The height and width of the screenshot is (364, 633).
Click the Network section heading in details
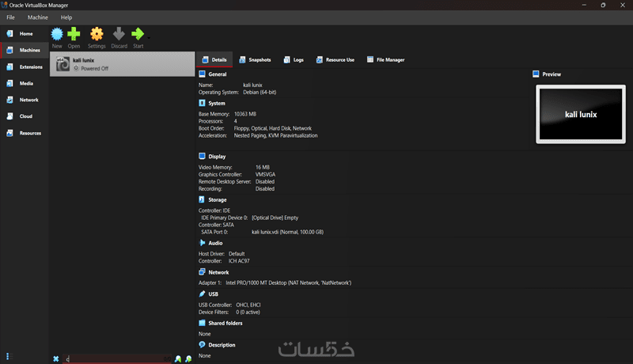coord(218,272)
